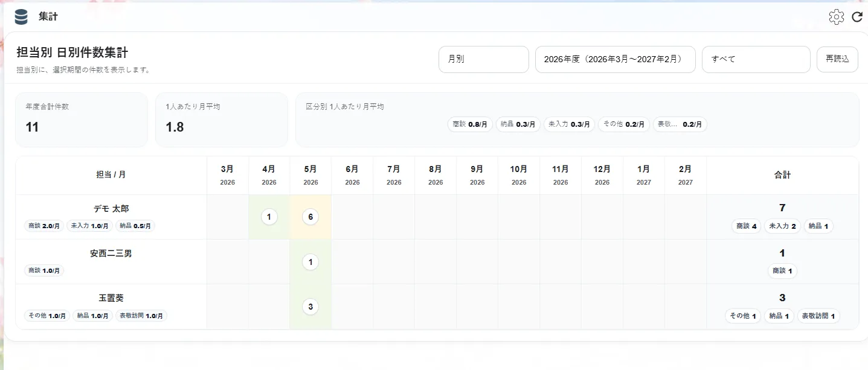Click the 11月 2026 column header
This screenshot has width=868, height=370.
pyautogui.click(x=561, y=175)
